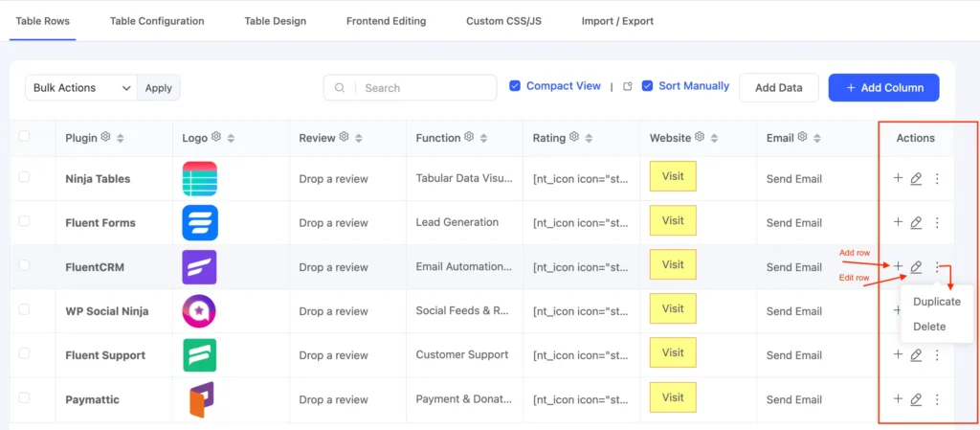Check the Ninja Tables row checkbox
The image size is (980, 430).
[x=24, y=177]
